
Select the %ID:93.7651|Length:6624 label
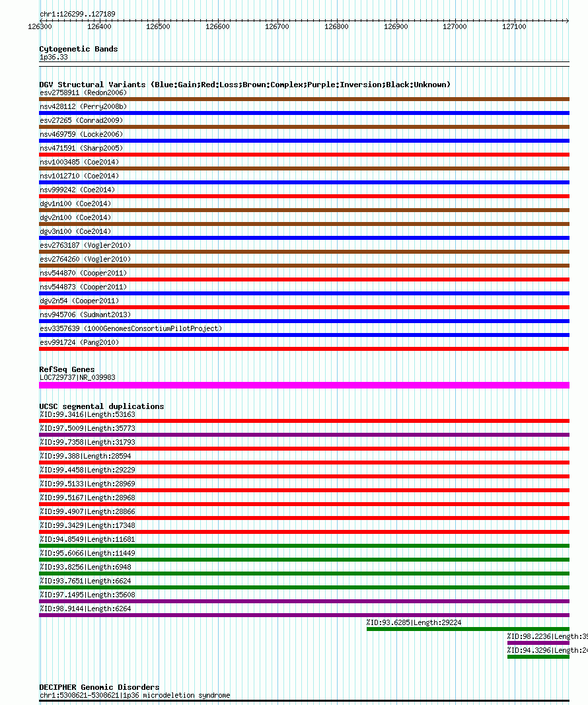point(85,581)
